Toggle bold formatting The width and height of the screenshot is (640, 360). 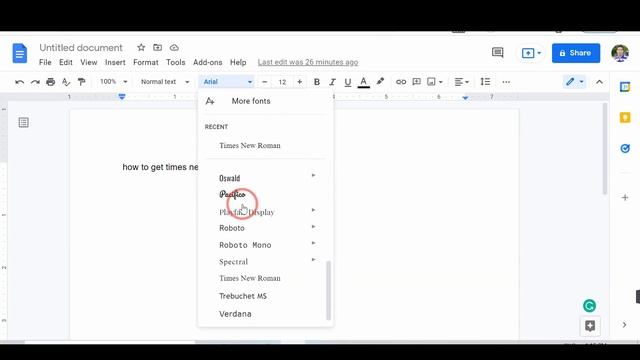coord(317,82)
